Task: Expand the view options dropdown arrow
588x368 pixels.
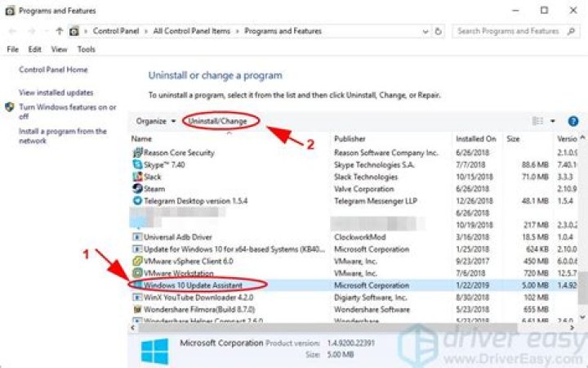Action: [552, 121]
